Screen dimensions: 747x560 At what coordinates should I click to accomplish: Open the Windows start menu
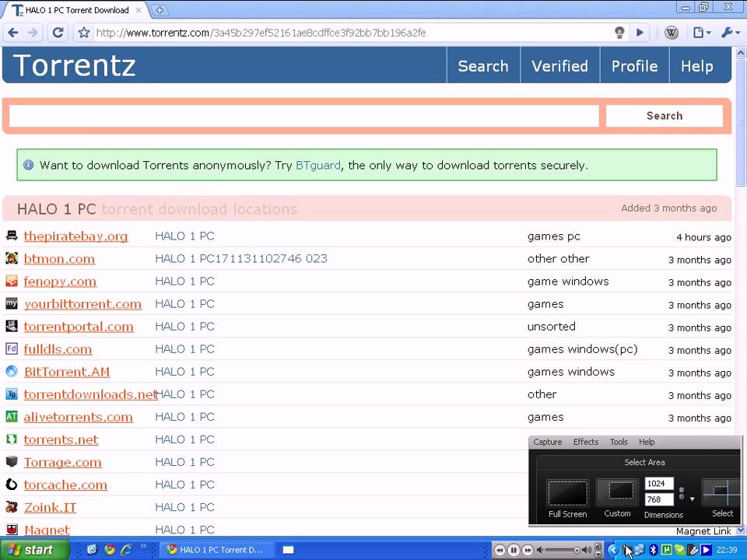[x=34, y=550]
